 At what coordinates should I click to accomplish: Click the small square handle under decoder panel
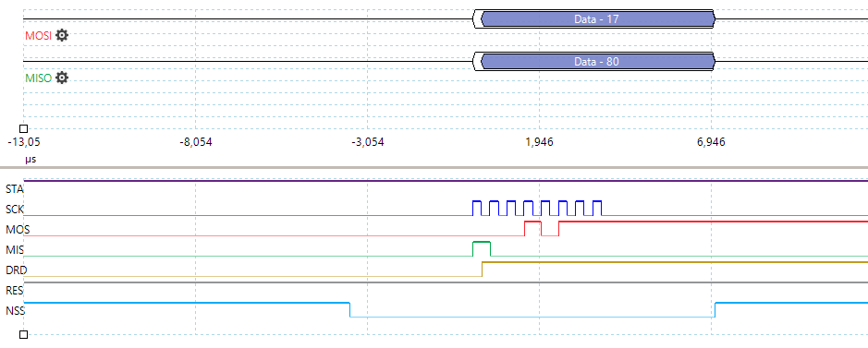tap(23, 128)
